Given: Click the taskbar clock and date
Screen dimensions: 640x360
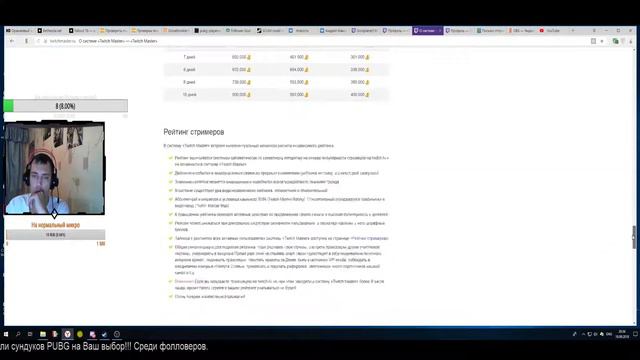Looking at the screenshot, I should pyautogui.click(x=622, y=334).
